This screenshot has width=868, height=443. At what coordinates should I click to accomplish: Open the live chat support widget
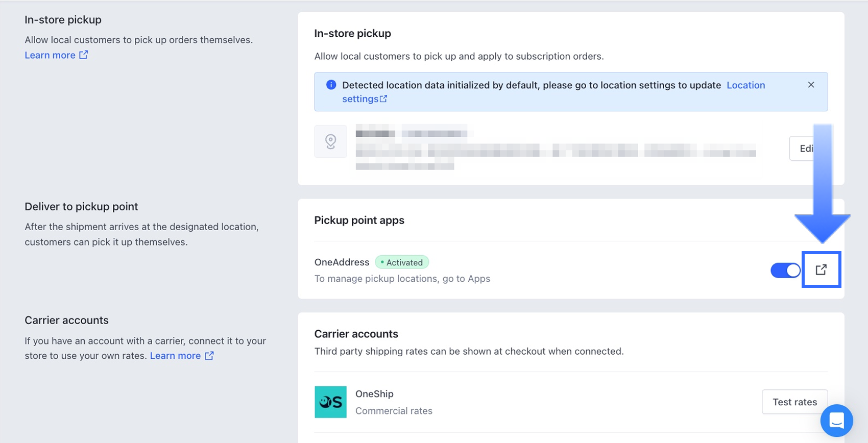836,421
